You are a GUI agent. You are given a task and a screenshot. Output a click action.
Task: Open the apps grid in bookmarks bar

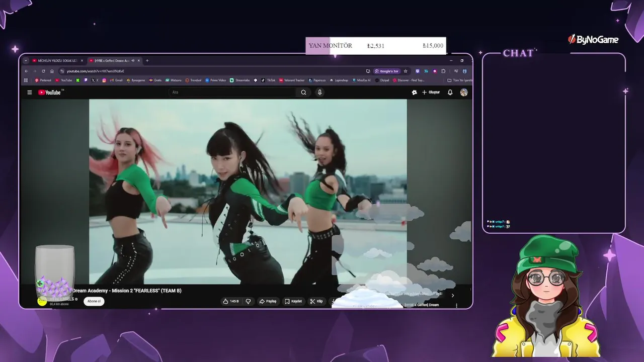(26, 80)
